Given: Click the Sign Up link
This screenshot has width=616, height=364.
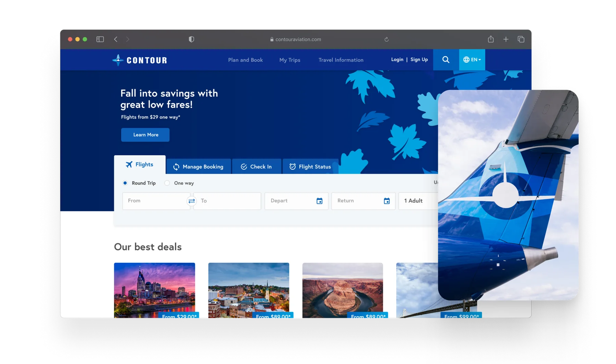Looking at the screenshot, I should pyautogui.click(x=419, y=59).
